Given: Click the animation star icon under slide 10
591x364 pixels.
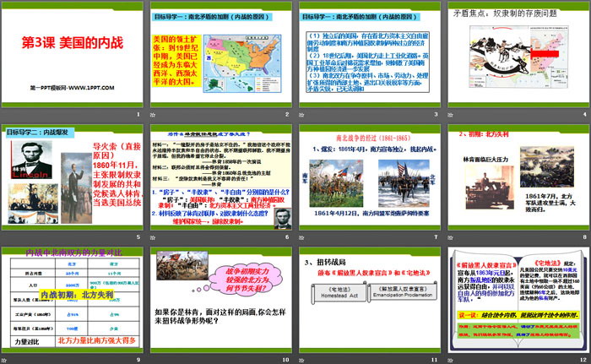Looking at the screenshot, I should tap(152, 358).
